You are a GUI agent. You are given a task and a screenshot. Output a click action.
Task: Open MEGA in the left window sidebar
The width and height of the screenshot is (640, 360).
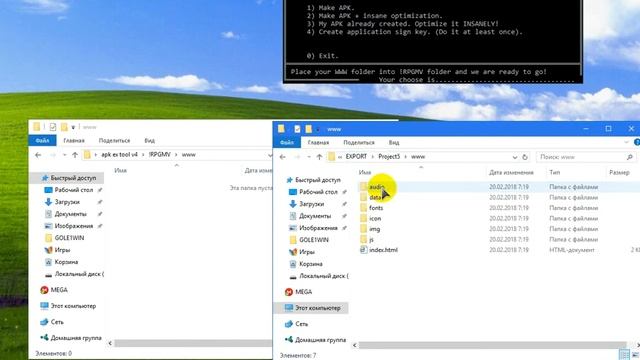[x=54, y=290]
